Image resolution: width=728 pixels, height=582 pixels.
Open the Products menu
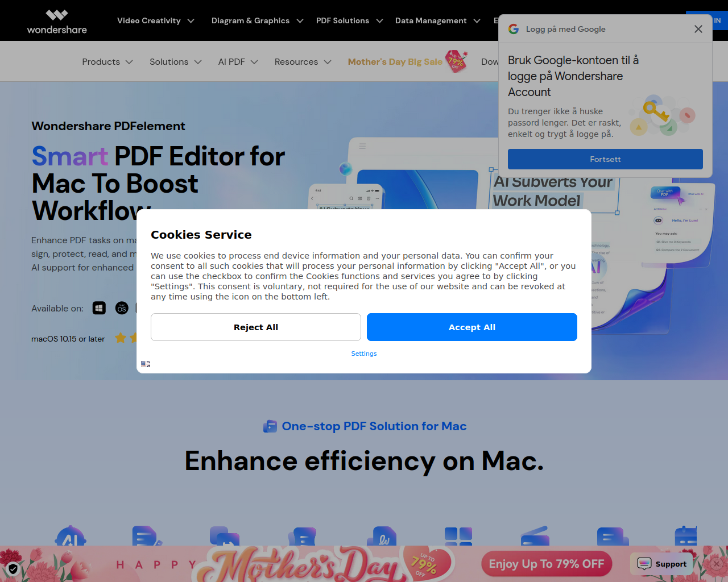point(101,61)
